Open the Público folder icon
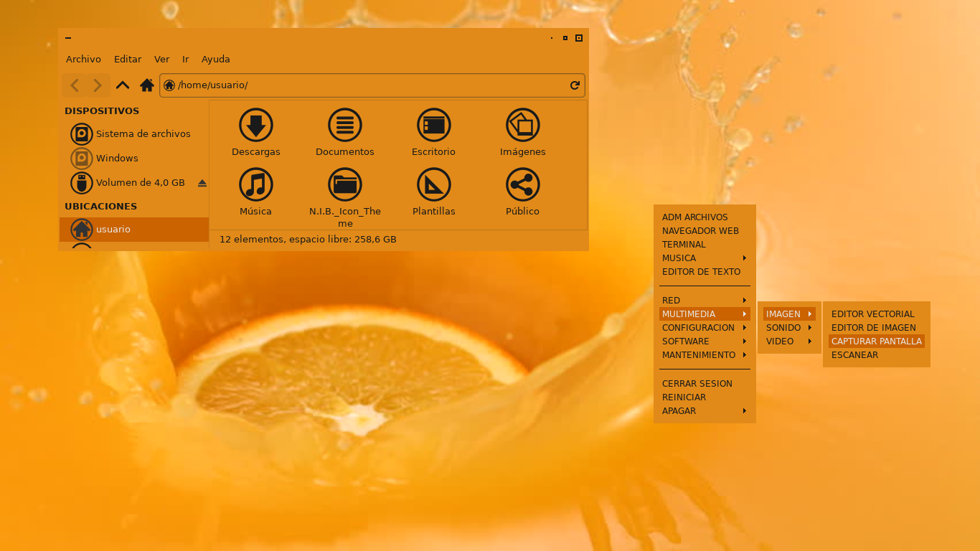 (523, 184)
